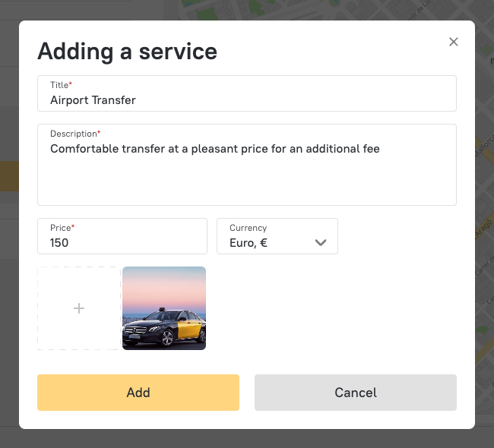The width and height of the screenshot is (494, 448).
Task: Click the Title field label
Action: (x=60, y=85)
